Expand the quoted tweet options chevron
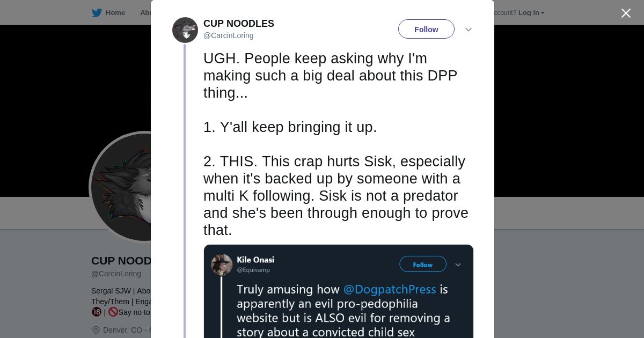Screen dimensions: 644x338 click(x=458, y=264)
